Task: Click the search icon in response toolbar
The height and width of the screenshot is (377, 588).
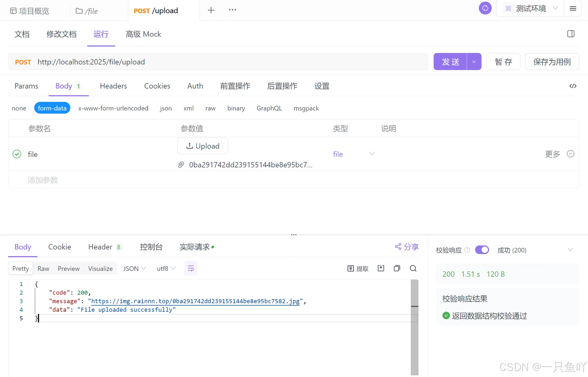Action: 413,268
